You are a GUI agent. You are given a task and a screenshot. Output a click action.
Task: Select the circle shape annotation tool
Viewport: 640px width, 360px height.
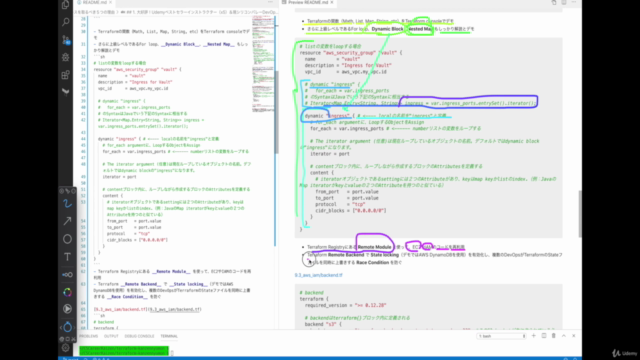point(67,239)
